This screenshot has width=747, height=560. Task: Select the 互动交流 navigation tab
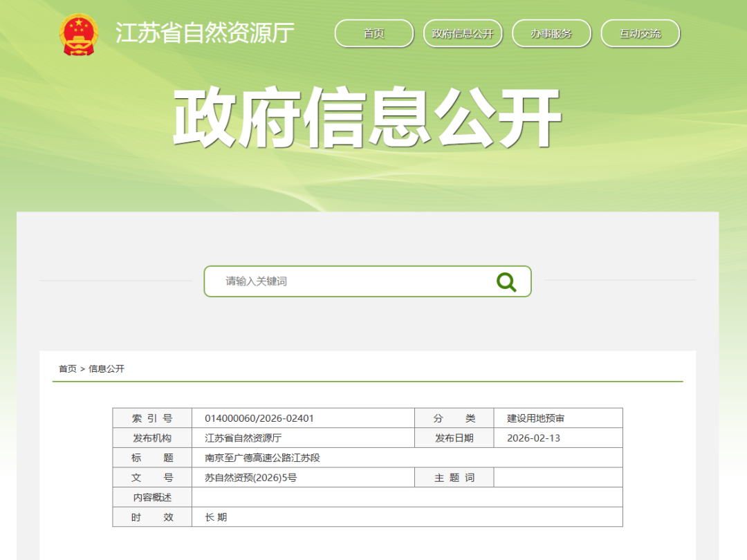[640, 33]
